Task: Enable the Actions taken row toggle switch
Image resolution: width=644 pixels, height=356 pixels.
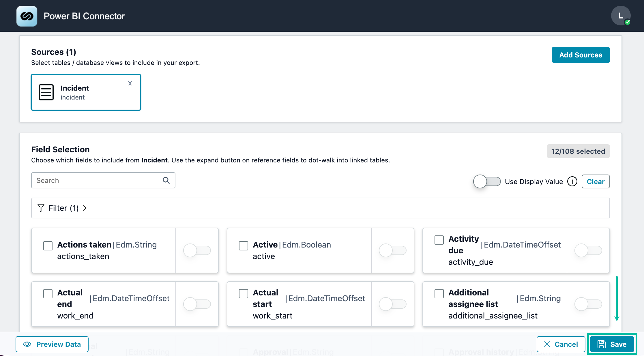Action: coord(197,250)
